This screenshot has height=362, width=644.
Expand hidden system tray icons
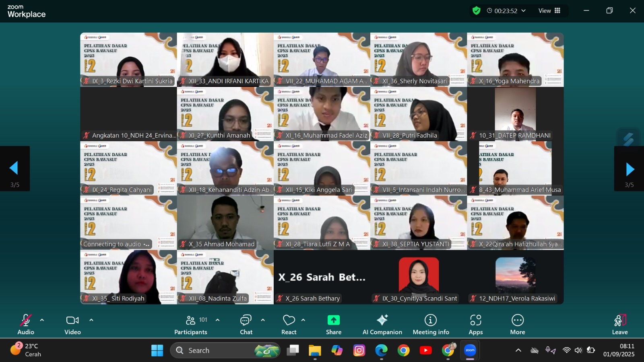click(519, 350)
